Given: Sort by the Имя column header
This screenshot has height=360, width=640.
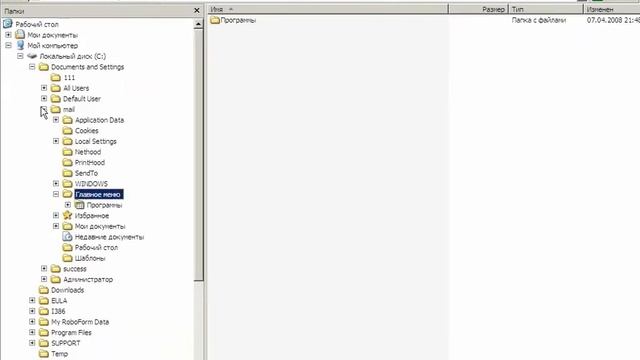Looking at the screenshot, I should click(328, 9).
